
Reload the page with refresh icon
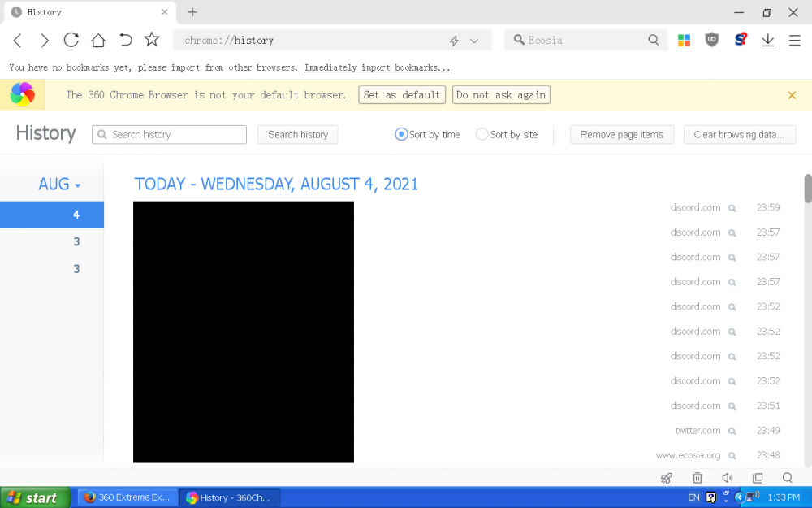click(71, 40)
